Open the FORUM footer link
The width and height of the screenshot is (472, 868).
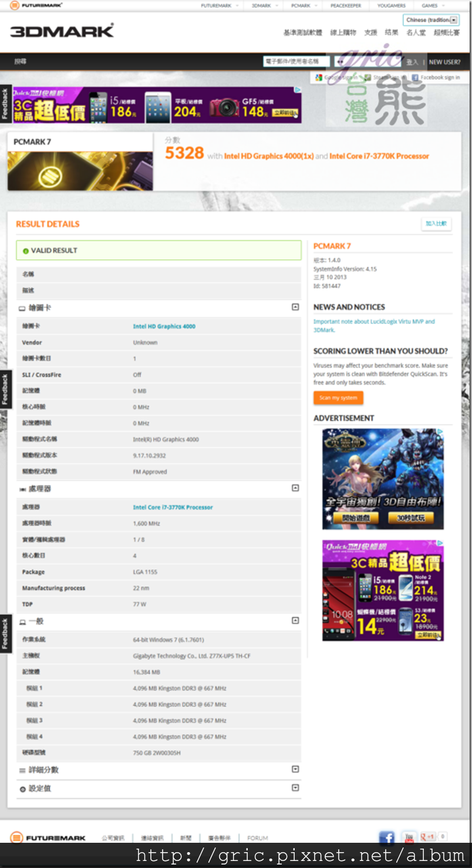point(257,838)
